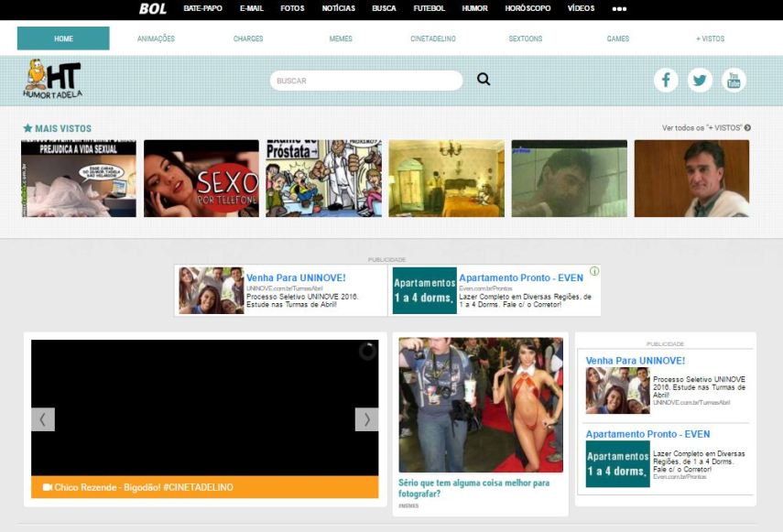The image size is (783, 532).
Task: Advance to next slide in video carousel
Action: [x=366, y=419]
